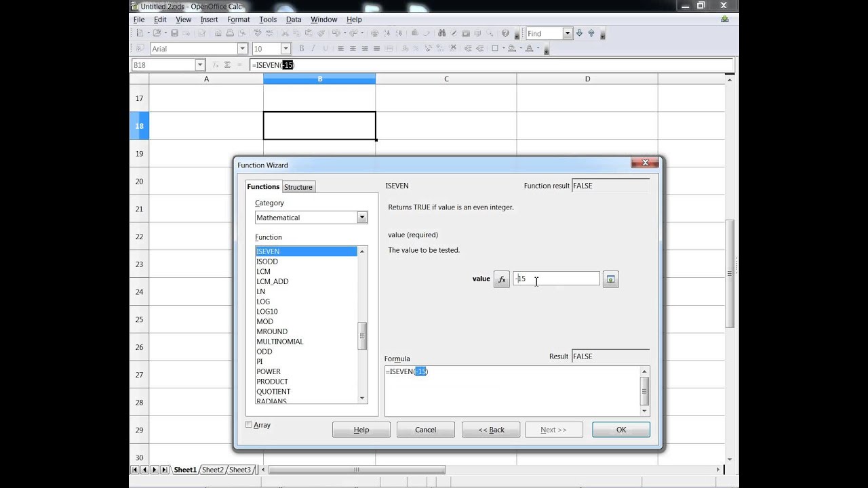Click the Print icon in toolbar

click(x=229, y=33)
